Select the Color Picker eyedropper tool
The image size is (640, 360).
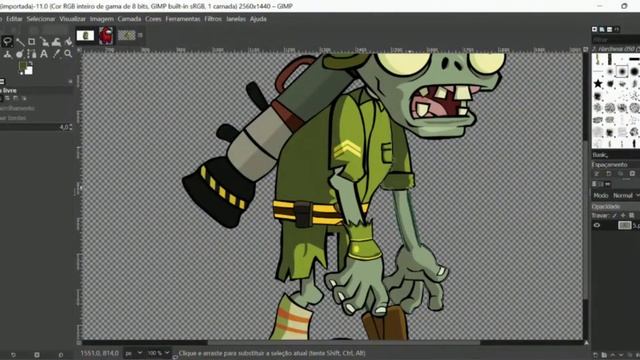(x=56, y=54)
